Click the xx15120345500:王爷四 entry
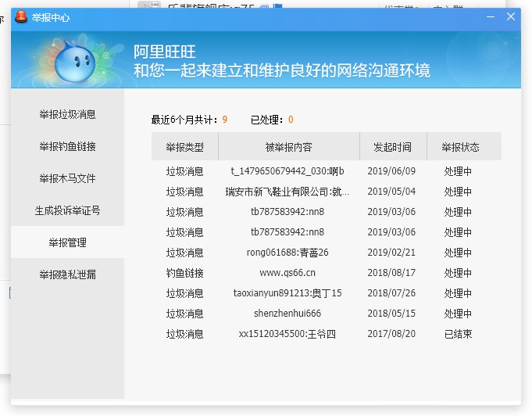 pyautogui.click(x=287, y=334)
